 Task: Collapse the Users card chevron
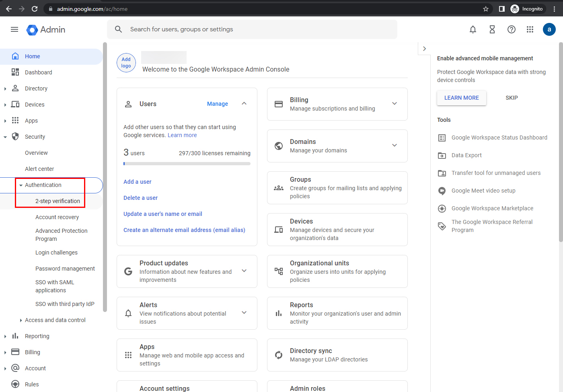click(244, 104)
